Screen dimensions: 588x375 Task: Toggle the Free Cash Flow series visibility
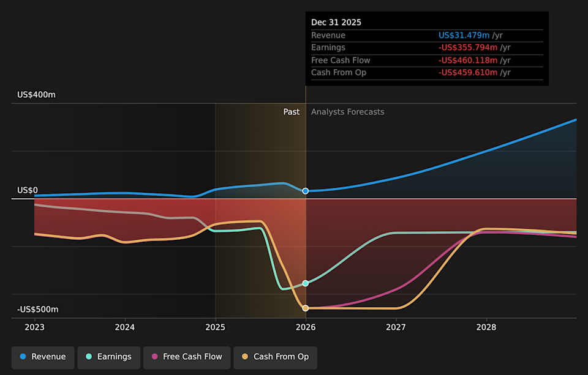(187, 357)
